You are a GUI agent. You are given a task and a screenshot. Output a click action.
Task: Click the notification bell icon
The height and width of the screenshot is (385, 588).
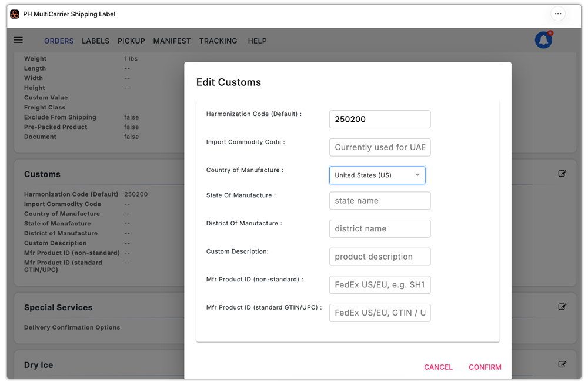(x=543, y=40)
